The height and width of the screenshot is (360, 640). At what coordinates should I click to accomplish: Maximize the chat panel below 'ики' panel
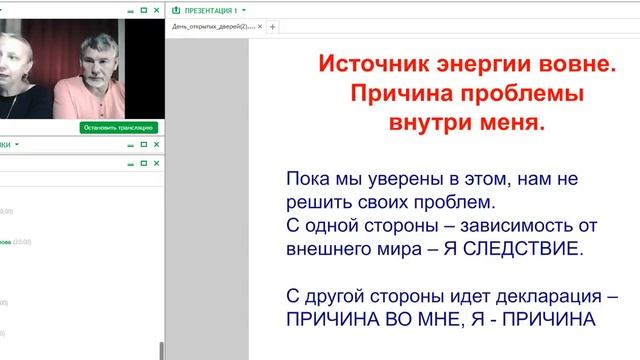[x=144, y=163]
